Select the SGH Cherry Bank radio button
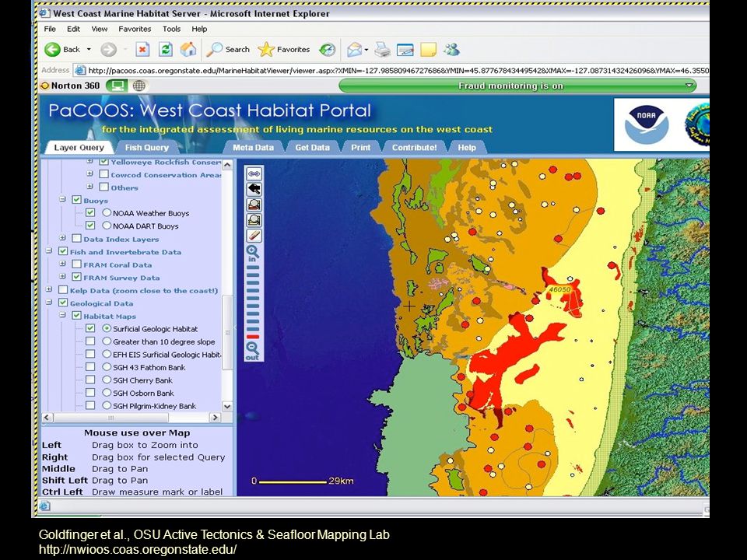 point(107,380)
